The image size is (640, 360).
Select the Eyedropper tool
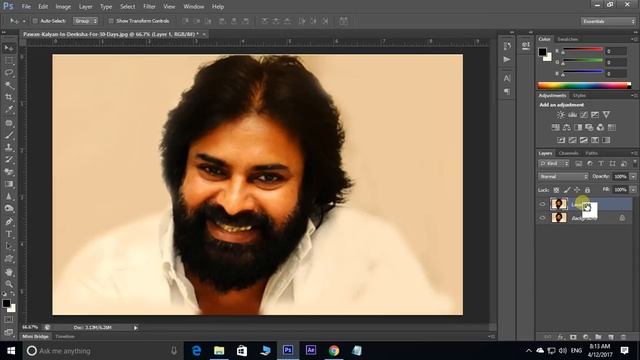[x=9, y=110]
